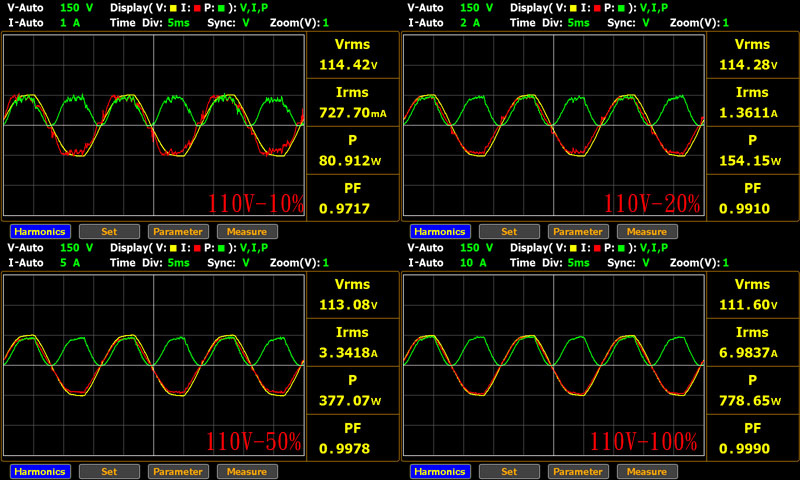The width and height of the screenshot is (800, 480).
Task: Click Set button in the 110V-100% screen
Action: pos(509,471)
